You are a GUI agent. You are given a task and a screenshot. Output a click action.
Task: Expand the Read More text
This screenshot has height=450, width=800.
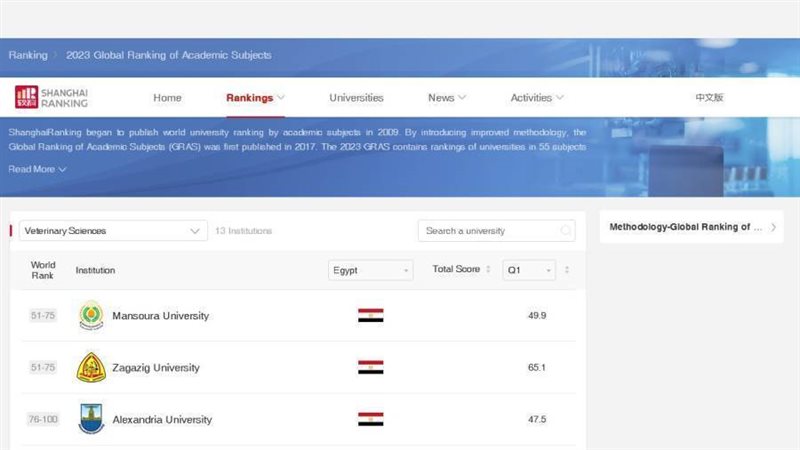(x=37, y=169)
